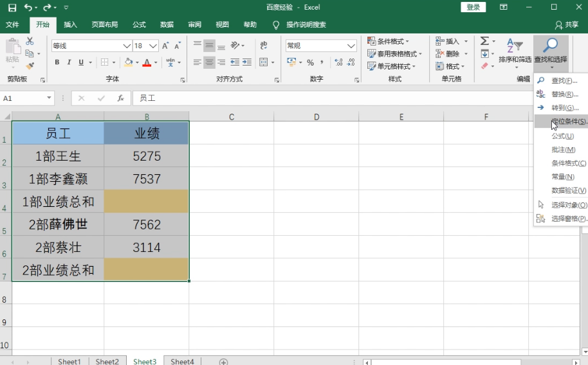Apply the red font color A
The width and height of the screenshot is (588, 365).
[x=147, y=62]
